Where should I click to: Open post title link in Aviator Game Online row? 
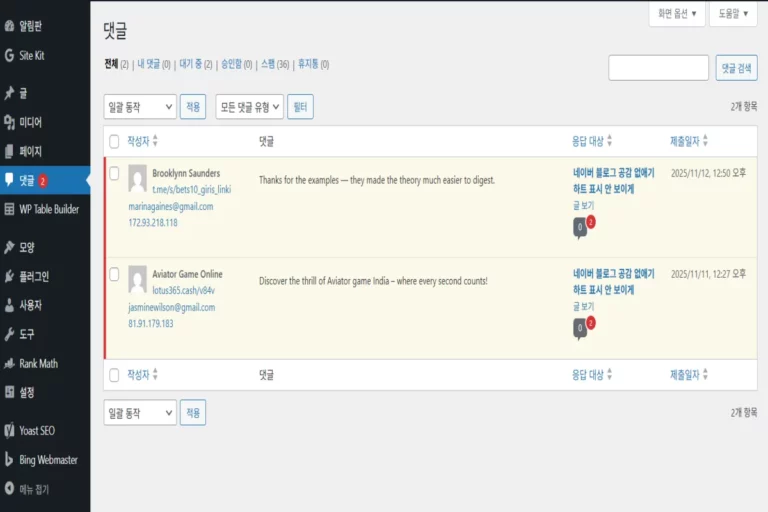pos(614,282)
